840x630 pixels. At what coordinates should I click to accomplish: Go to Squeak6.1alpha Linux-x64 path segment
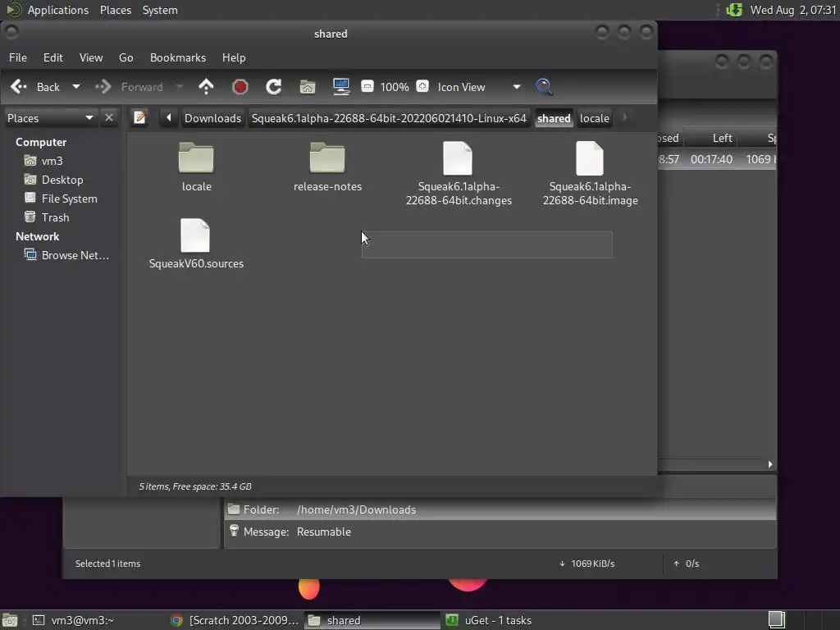click(x=389, y=118)
